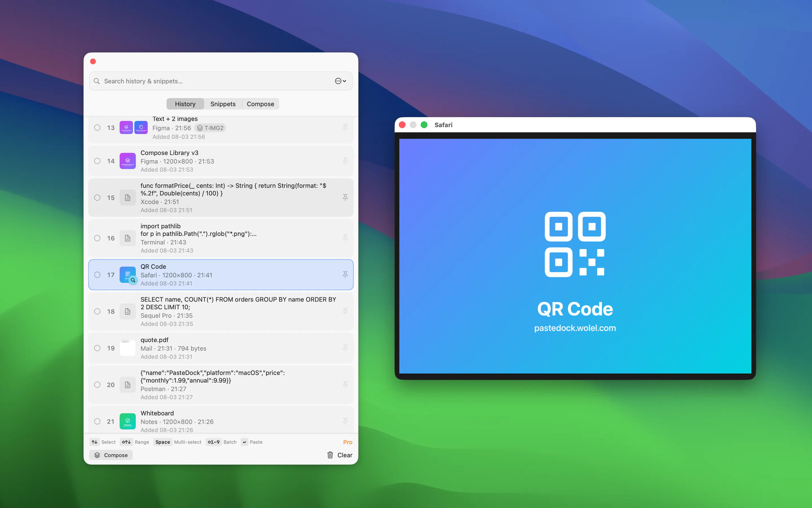Select the 'Compose Library v3' row title
Image resolution: width=812 pixels, height=508 pixels.
point(169,153)
